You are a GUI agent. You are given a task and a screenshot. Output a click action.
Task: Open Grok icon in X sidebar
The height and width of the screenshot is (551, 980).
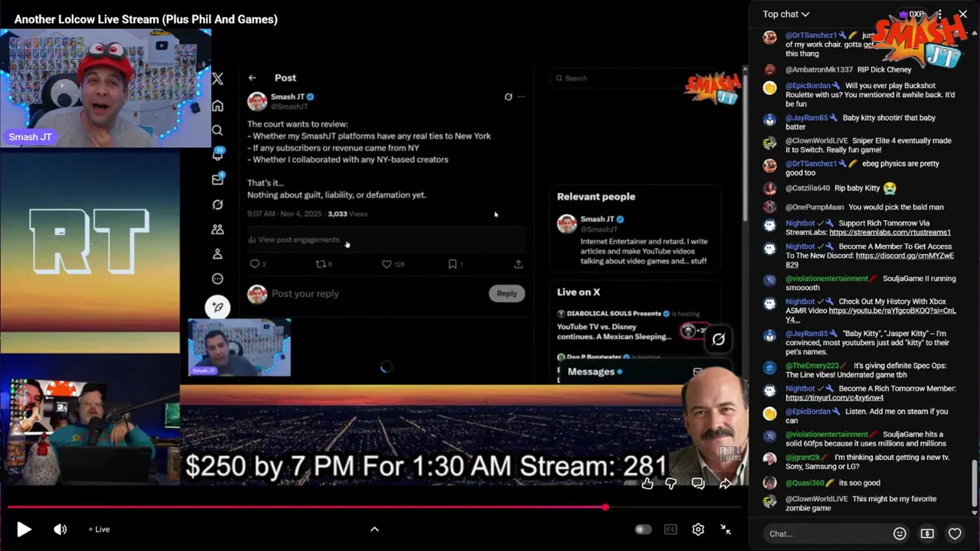pos(217,204)
